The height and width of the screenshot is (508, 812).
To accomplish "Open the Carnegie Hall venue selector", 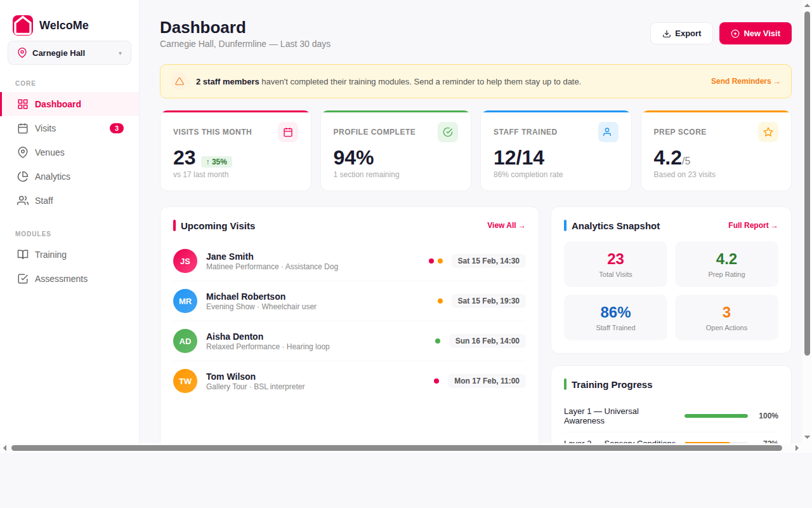I will tap(69, 53).
